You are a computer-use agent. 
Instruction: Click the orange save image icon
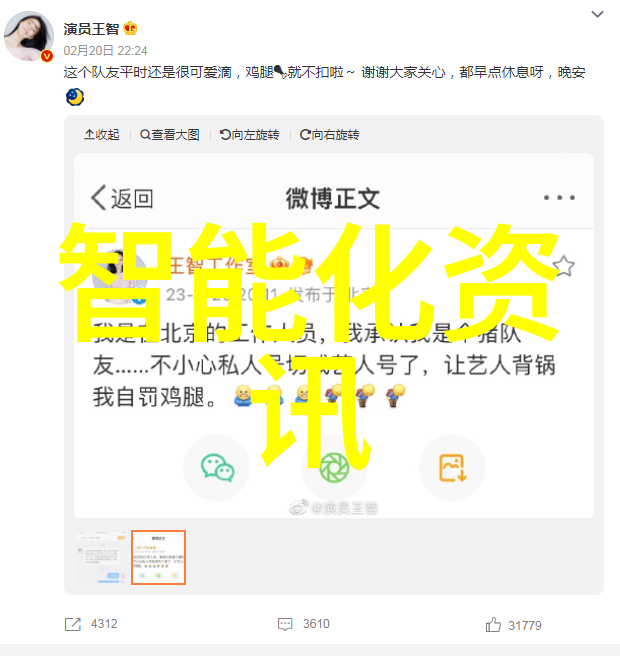(452, 467)
